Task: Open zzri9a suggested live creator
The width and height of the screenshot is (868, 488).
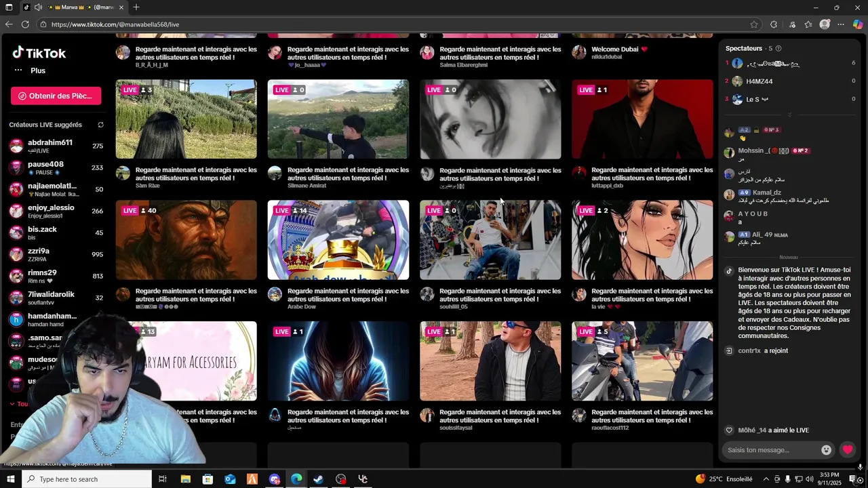Action: [x=56, y=254]
